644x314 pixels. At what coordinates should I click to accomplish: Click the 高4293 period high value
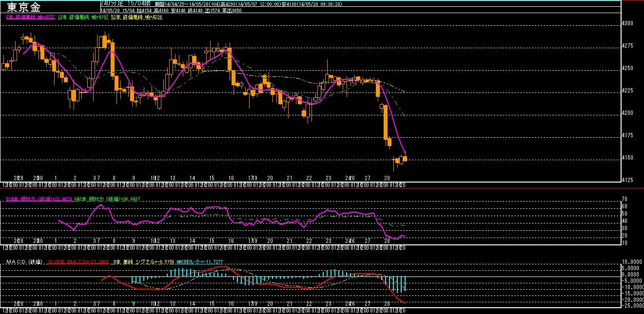(x=228, y=4)
